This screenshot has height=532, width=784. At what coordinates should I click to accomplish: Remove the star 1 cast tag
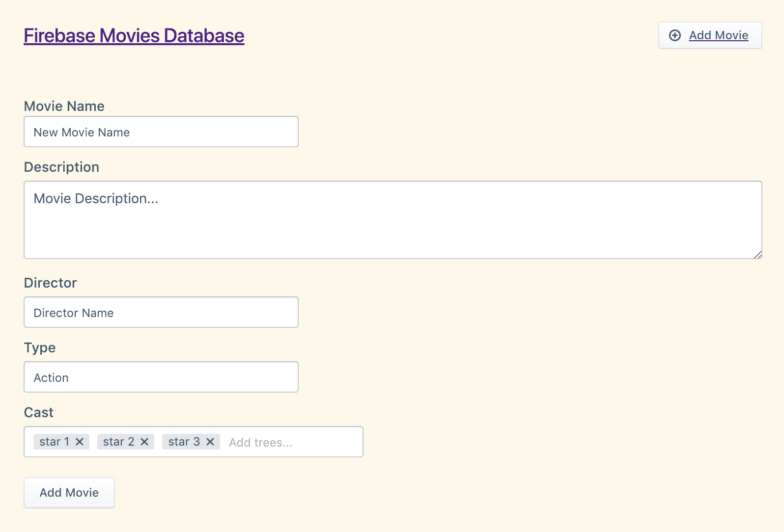[x=80, y=442]
